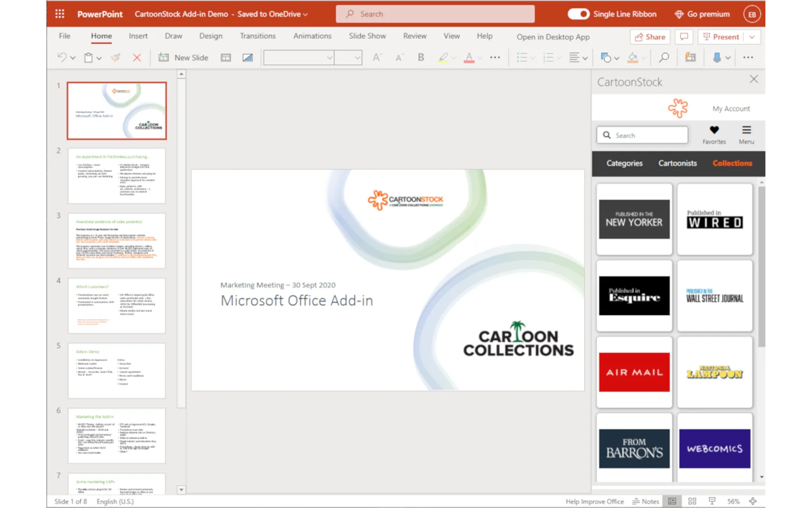Click the red Delete X icon
Image resolution: width=812 pixels, height=508 pixels.
coord(137,57)
